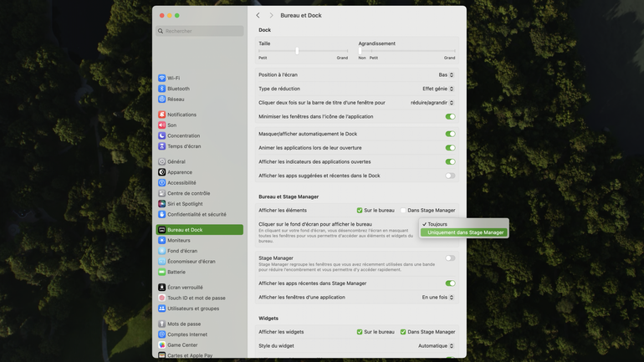Uncheck 'Sur le bureau' for Afficher les éléments
Screen dimensions: 644x362
point(360,211)
